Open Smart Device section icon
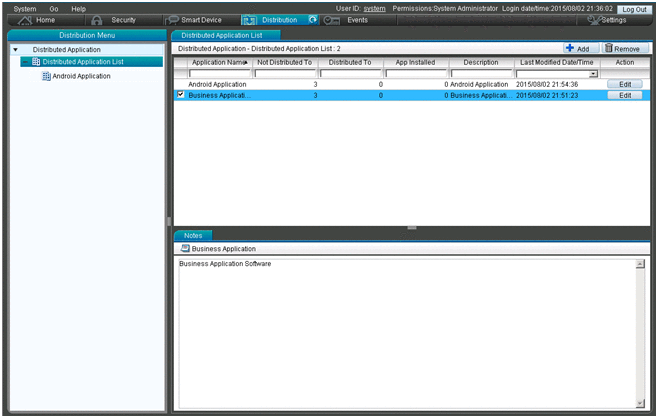 coord(174,20)
